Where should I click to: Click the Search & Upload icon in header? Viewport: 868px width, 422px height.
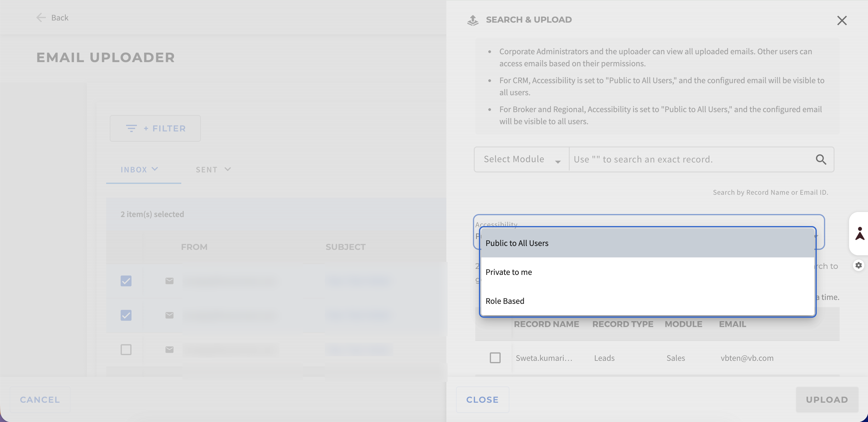pos(472,20)
